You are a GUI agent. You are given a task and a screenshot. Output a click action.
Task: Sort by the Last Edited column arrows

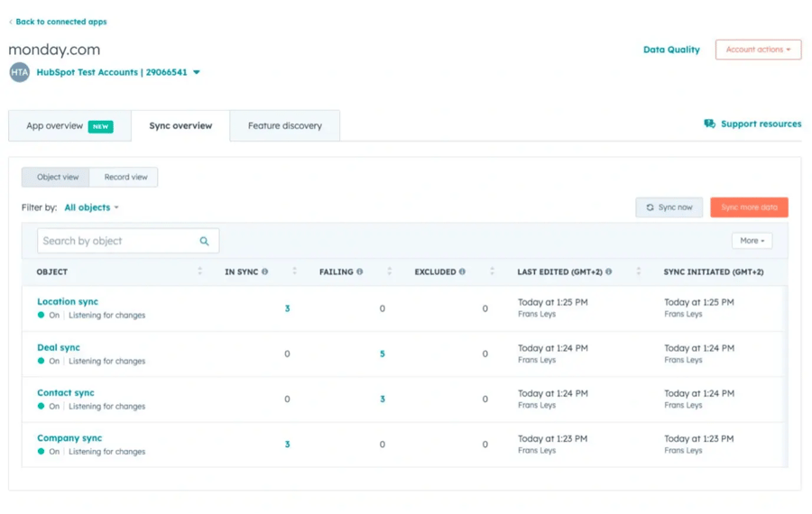pyautogui.click(x=639, y=271)
